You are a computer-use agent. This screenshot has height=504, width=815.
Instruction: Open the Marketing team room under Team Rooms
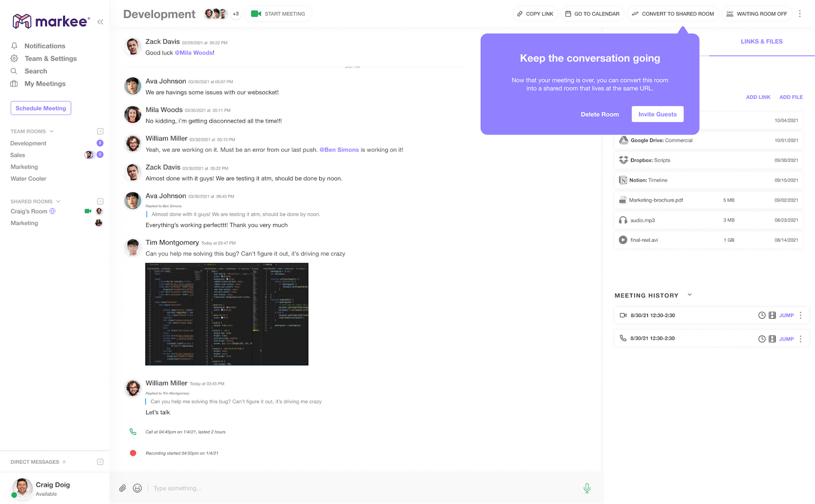coord(24,167)
